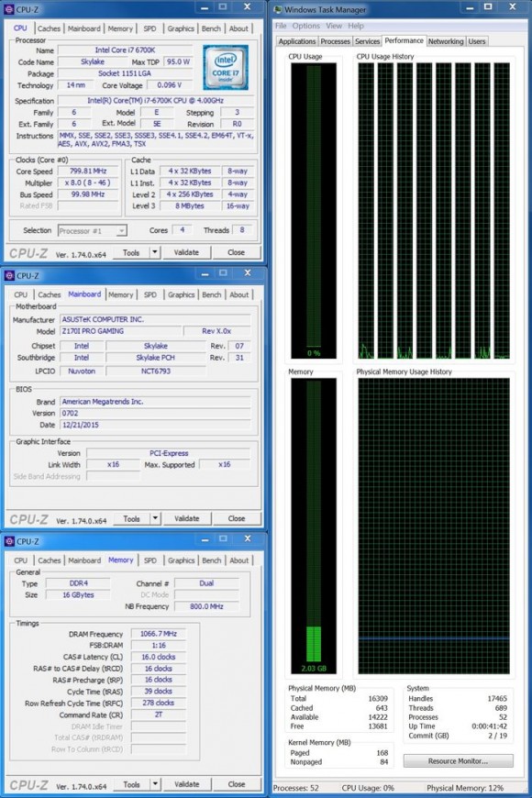Click Validate button in top CPU-Z window
This screenshot has width=532, height=798.
coord(186,252)
